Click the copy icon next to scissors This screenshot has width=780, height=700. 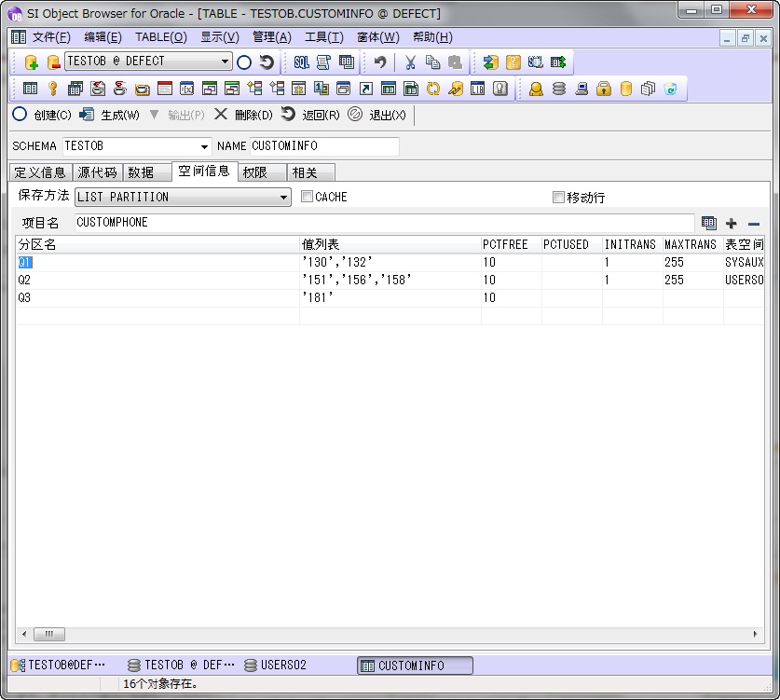432,62
